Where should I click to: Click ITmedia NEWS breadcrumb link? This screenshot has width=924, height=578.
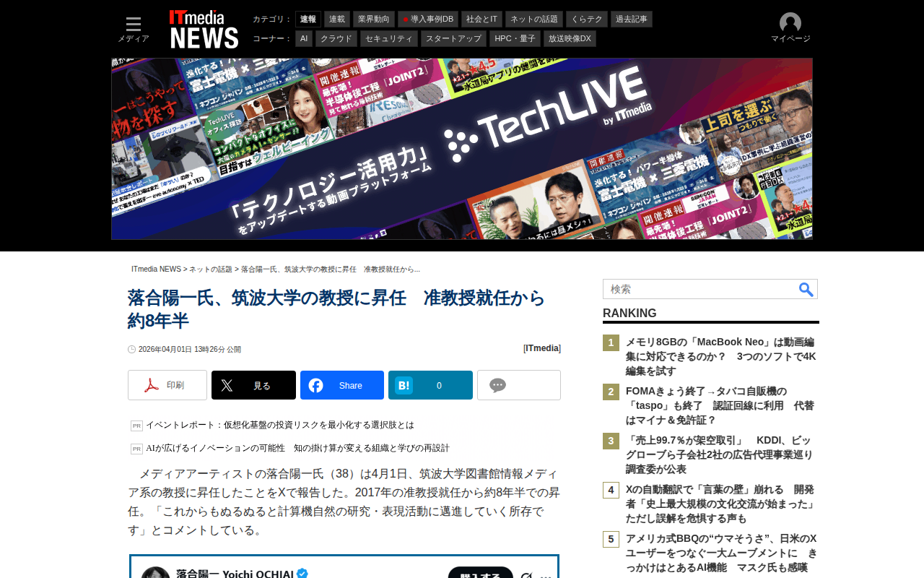pos(156,269)
